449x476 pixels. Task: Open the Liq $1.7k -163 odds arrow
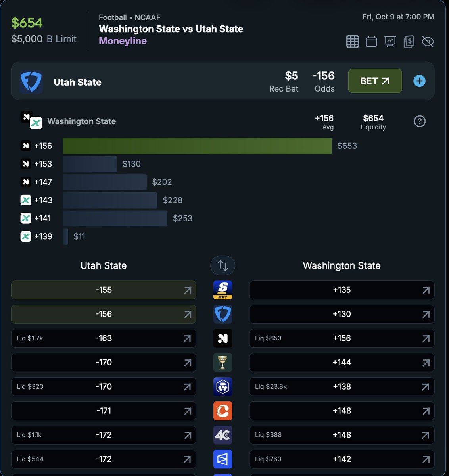(x=188, y=339)
